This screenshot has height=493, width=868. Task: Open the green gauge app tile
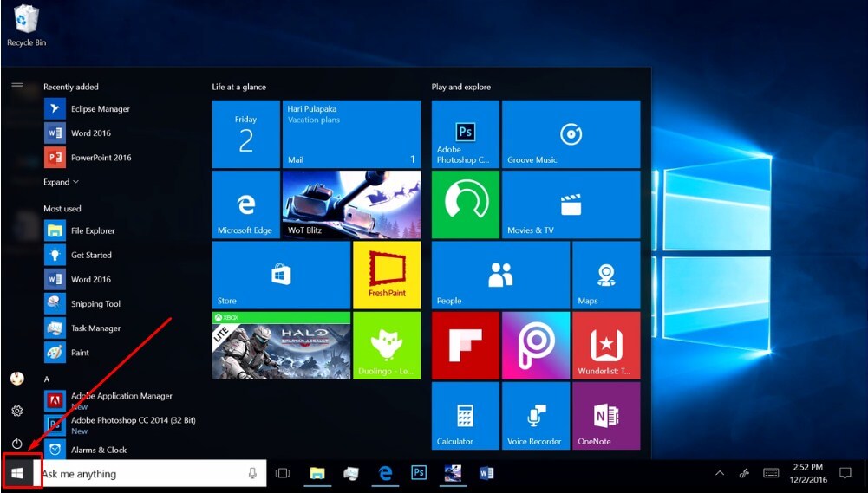pyautogui.click(x=466, y=204)
